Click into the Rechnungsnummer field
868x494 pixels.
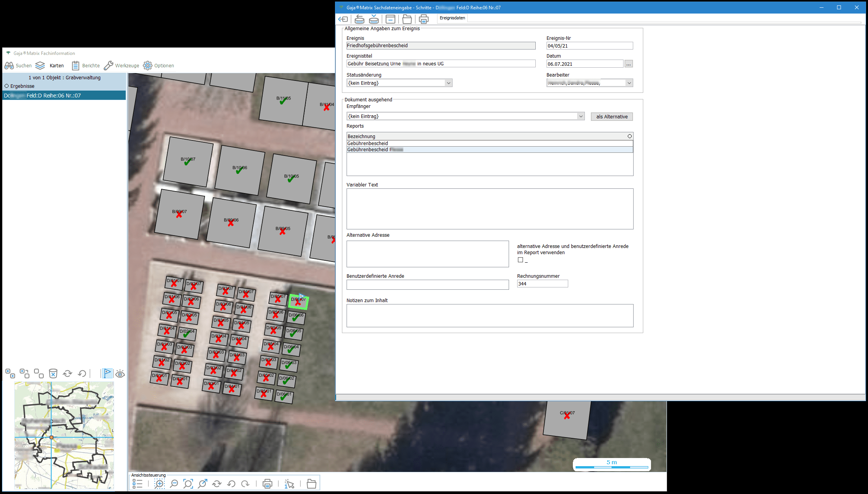(542, 284)
